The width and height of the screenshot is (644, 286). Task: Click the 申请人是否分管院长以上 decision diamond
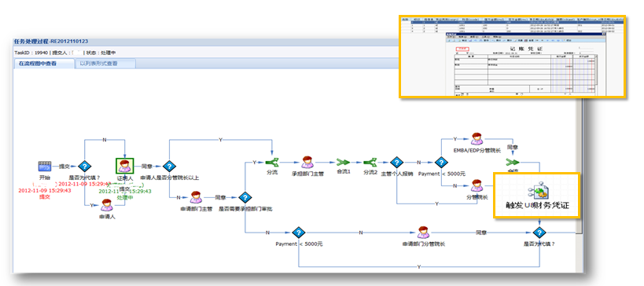pos(169,167)
